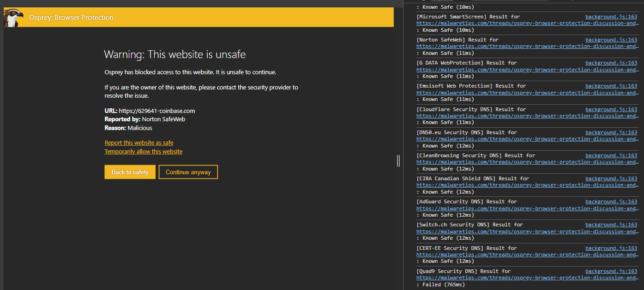
Task: Click the malwaretips URL under CIRA Canadian Shield
Action: 526,185
